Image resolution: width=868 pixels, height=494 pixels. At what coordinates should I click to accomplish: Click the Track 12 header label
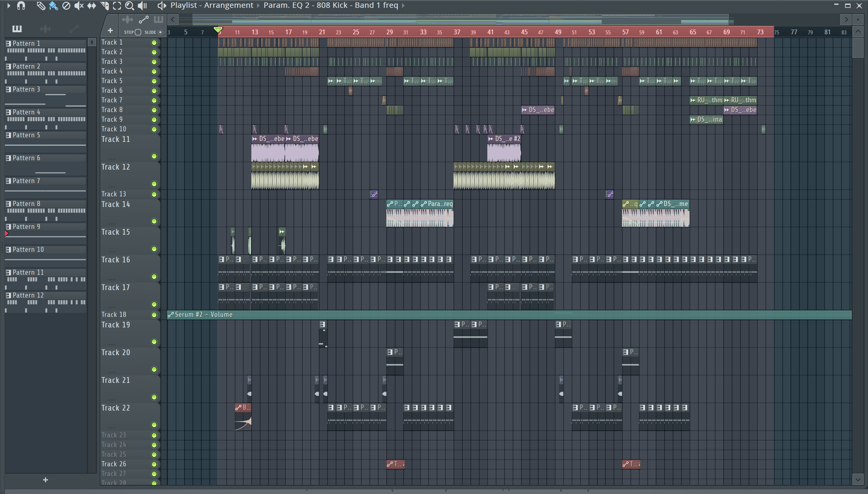[116, 167]
